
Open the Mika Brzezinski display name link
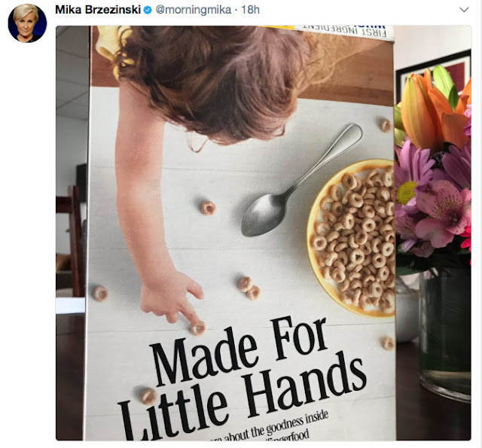coord(98,10)
